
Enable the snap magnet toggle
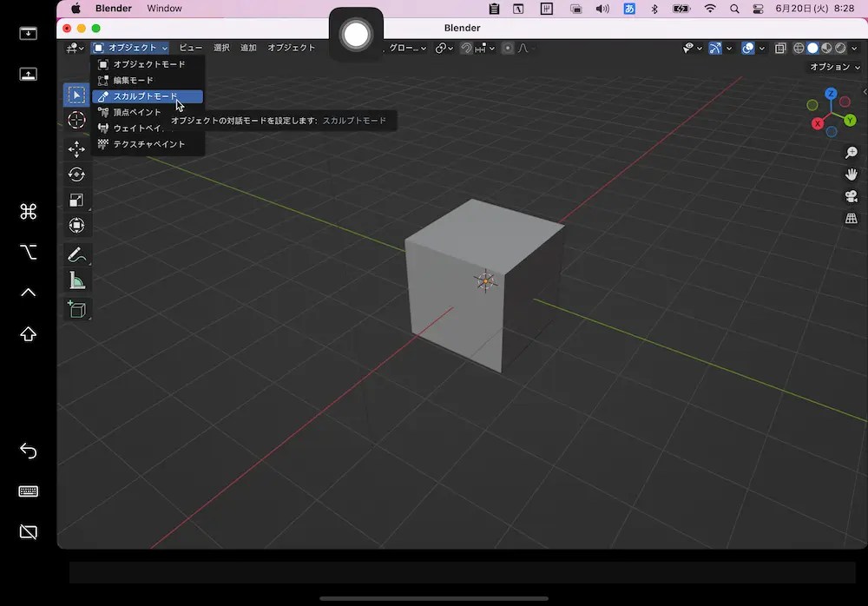tap(466, 49)
